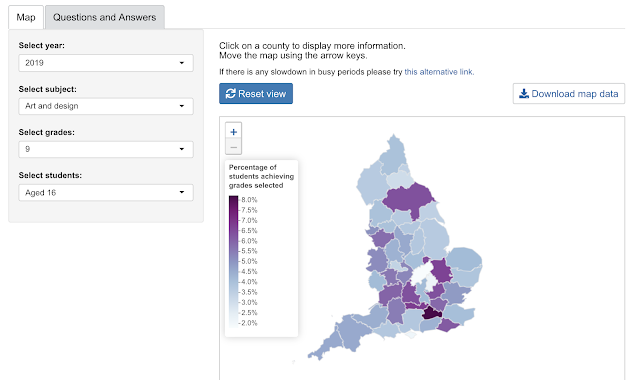
Task: Reset the map view
Action: 256,93
